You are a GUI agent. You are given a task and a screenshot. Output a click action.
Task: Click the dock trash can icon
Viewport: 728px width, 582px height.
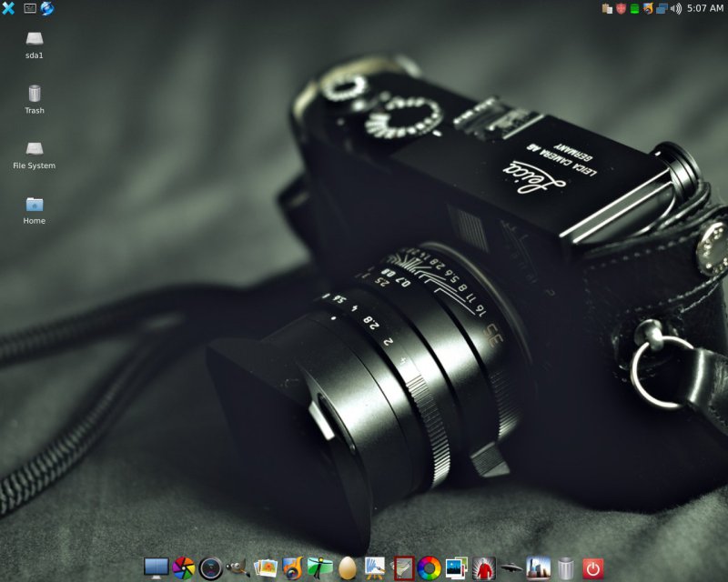(565, 568)
